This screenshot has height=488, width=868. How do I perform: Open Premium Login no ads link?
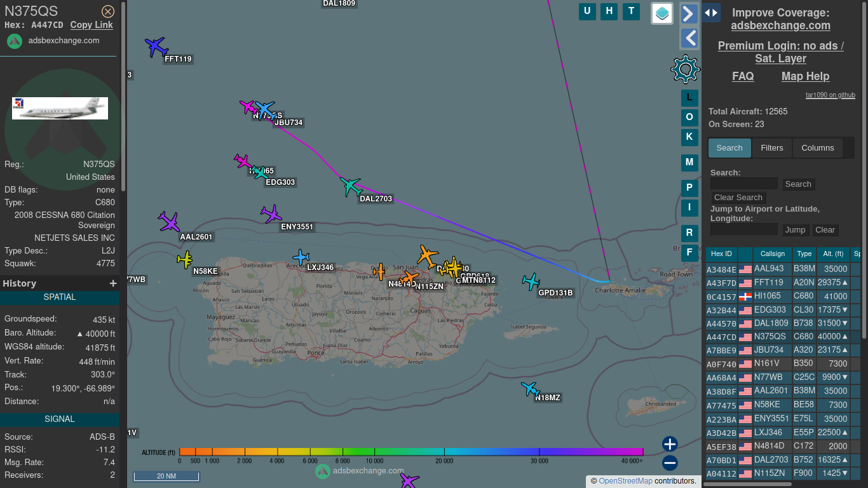(780, 52)
